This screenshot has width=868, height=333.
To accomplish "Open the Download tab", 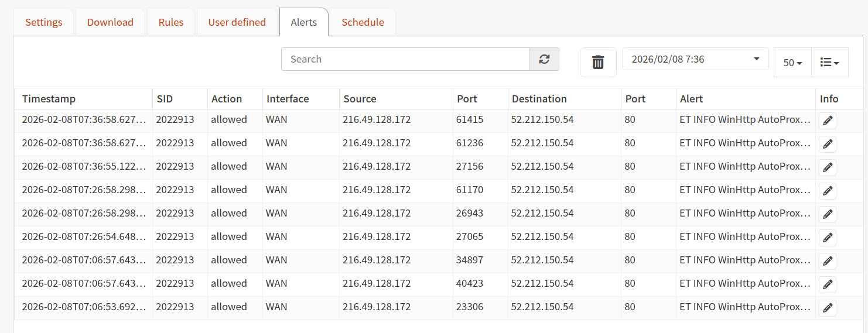I will tap(110, 22).
